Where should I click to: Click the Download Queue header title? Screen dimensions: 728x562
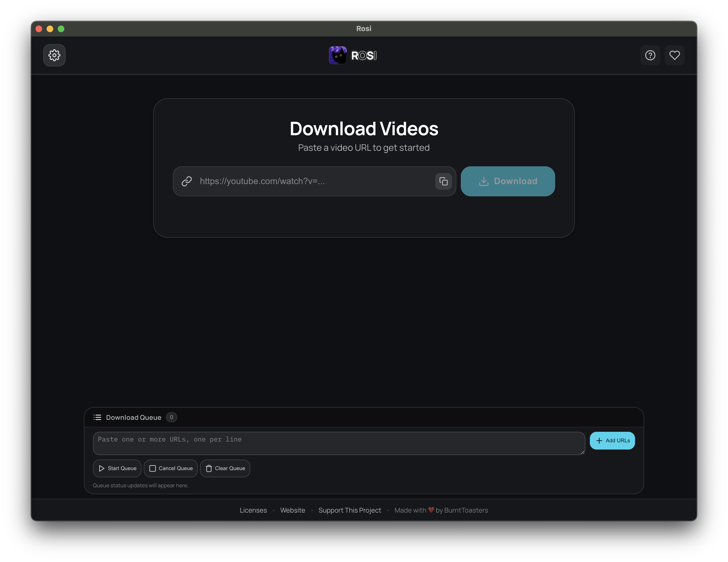point(133,418)
